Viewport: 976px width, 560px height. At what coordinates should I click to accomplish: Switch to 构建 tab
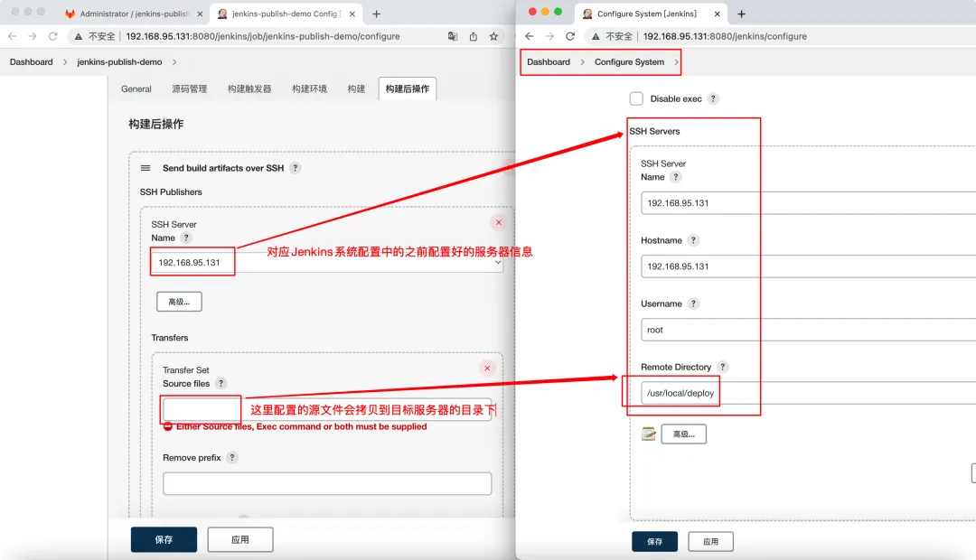point(356,89)
